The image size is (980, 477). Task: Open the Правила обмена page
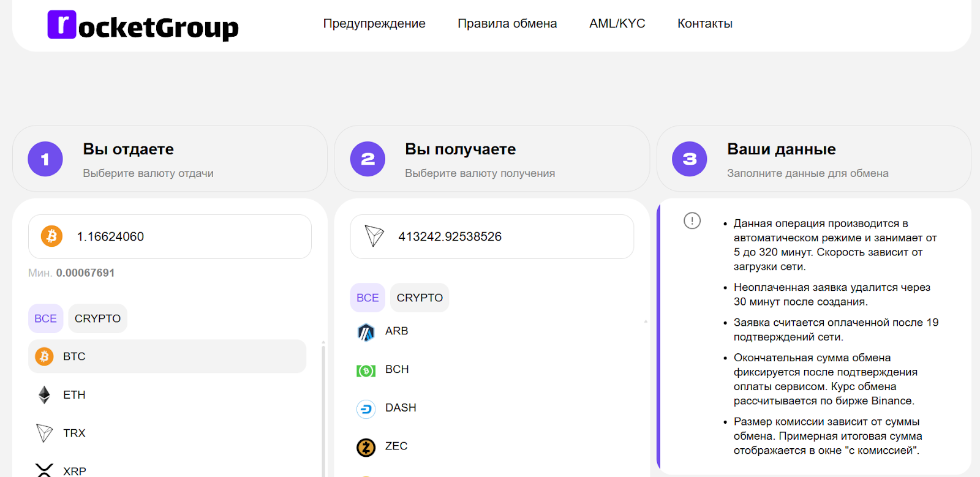(507, 23)
